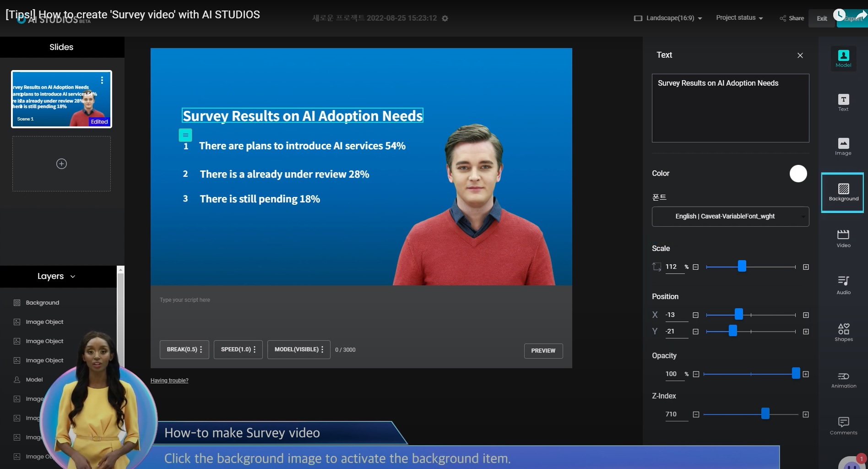Click the Opacity slider handle

(796, 373)
